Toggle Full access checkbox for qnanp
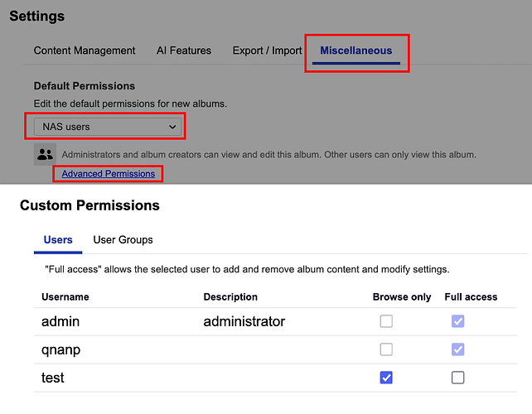 tap(458, 349)
